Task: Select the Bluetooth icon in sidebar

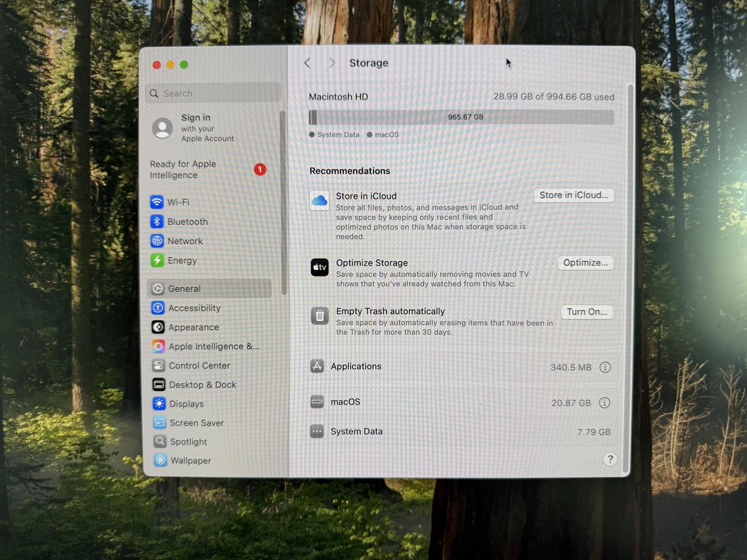Action: pos(157,222)
